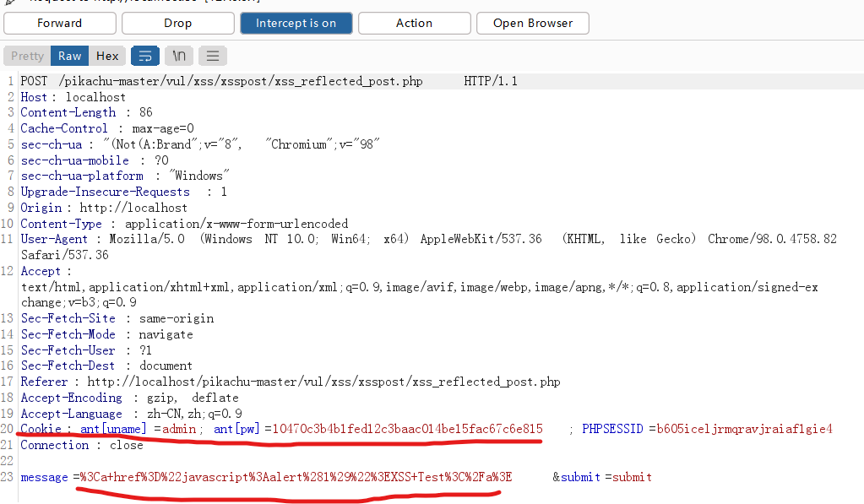
Task: Click the Content-Type header name
Action: (61, 224)
